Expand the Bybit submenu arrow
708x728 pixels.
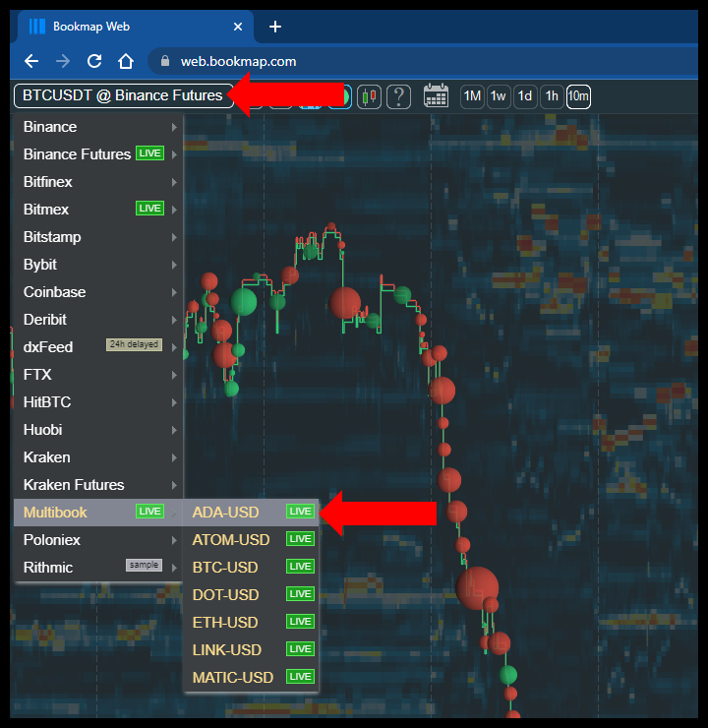click(x=174, y=265)
